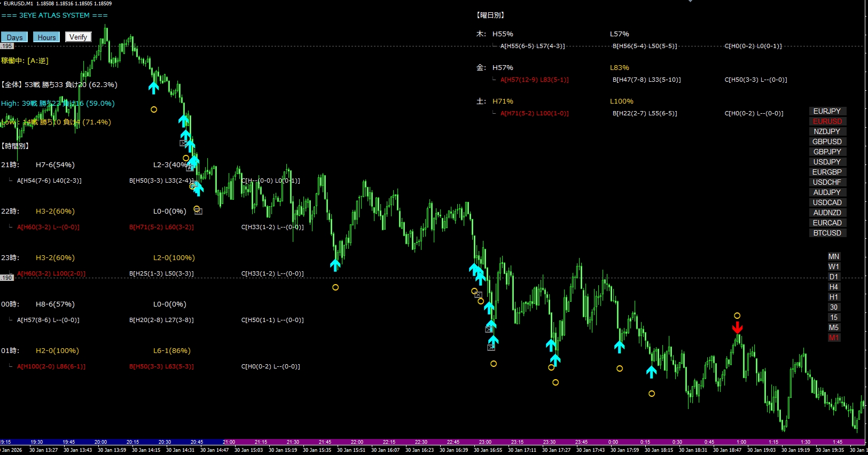
Task: Click the highlighted EURUSD symbol
Action: 827,121
